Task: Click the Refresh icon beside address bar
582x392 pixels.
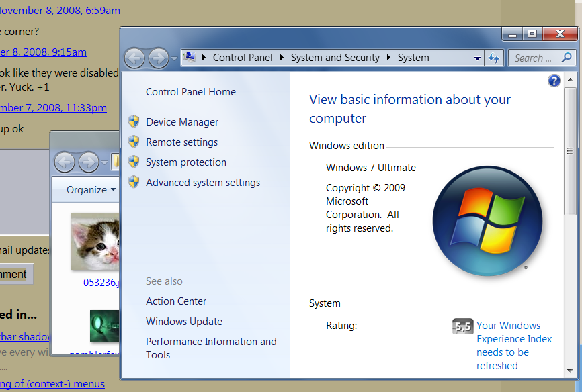Action: [494, 58]
